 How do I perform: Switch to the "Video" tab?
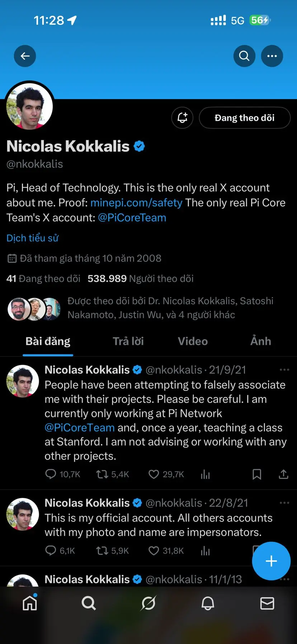point(193,341)
